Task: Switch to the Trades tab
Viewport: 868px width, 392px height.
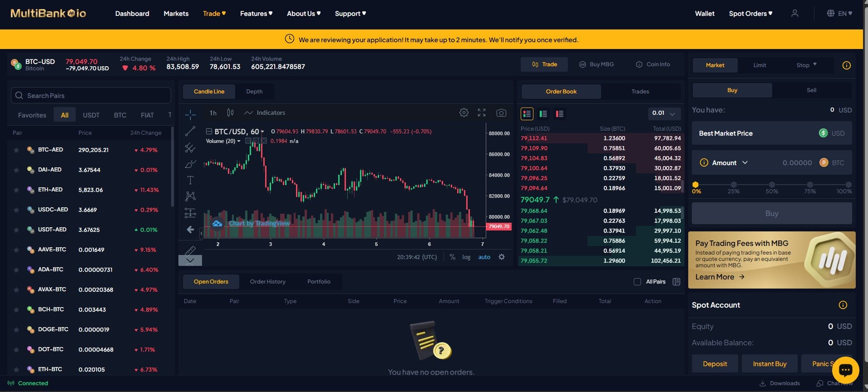Action: click(640, 92)
